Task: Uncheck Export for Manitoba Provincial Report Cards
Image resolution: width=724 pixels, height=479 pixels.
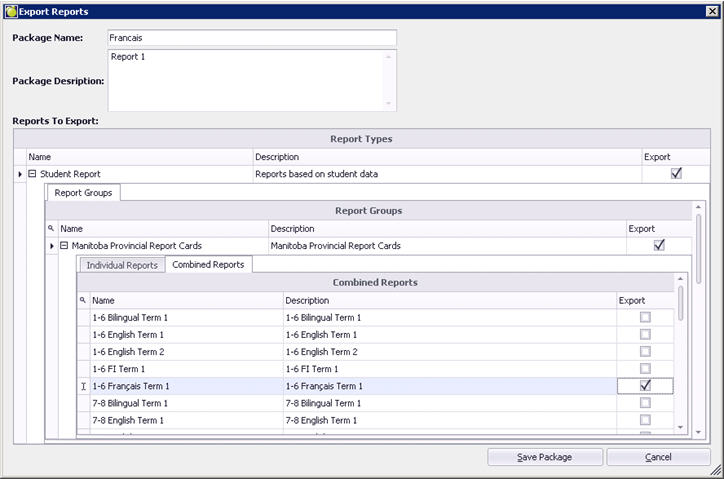Action: tap(659, 245)
